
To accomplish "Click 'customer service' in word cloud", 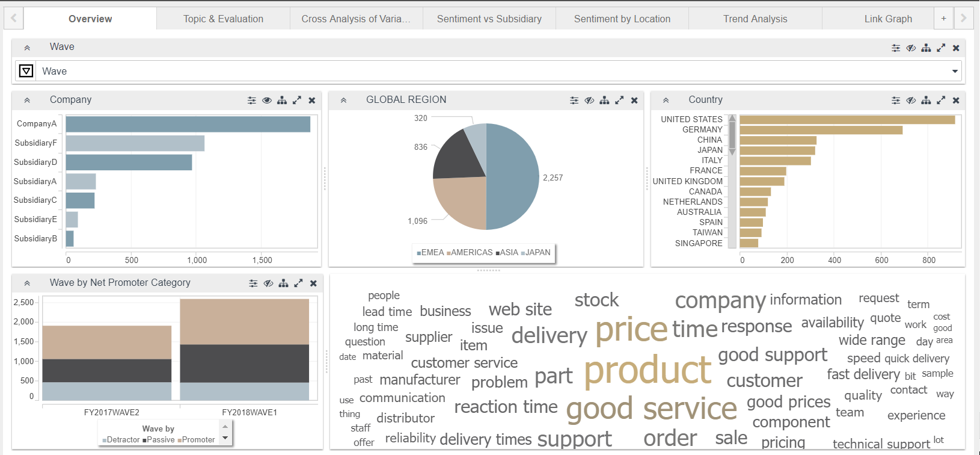I will (464, 363).
